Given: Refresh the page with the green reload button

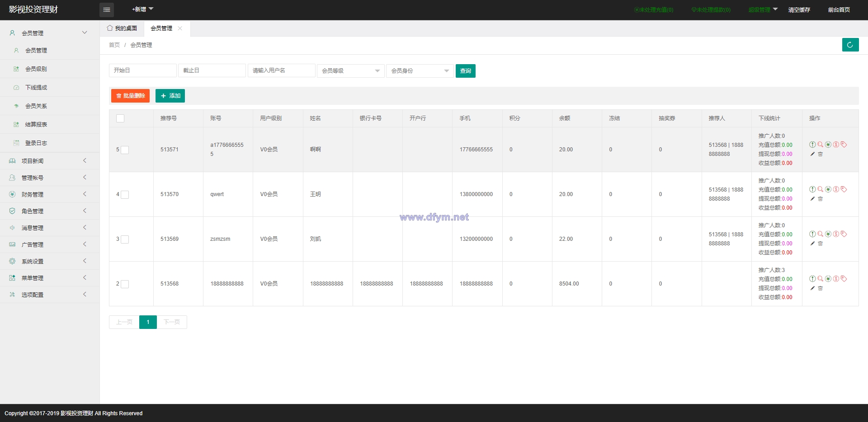Looking at the screenshot, I should point(850,45).
